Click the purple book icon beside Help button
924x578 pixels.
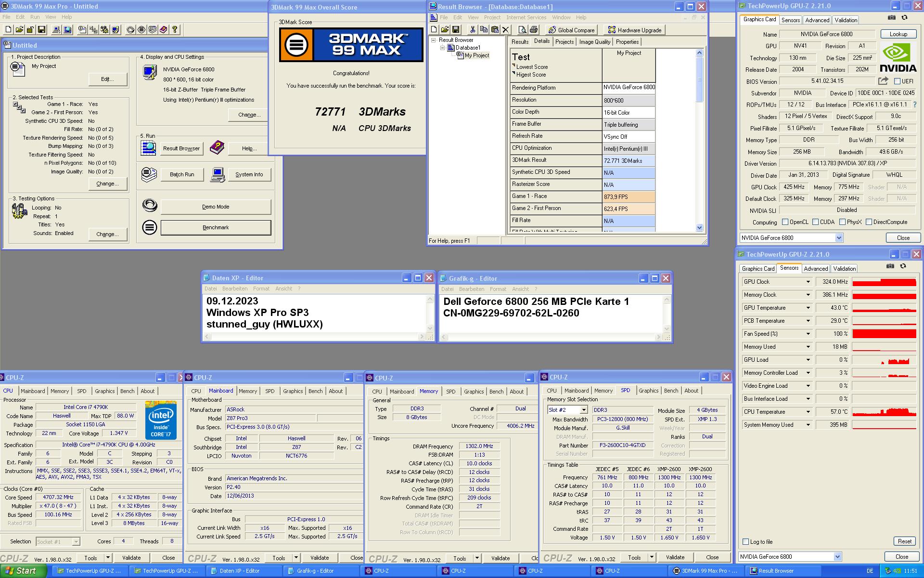tap(217, 147)
